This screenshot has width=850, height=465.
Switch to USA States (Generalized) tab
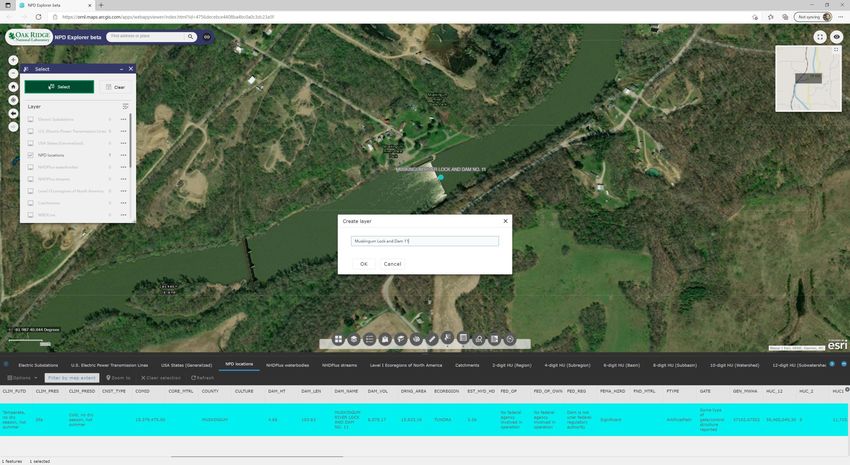coord(186,365)
